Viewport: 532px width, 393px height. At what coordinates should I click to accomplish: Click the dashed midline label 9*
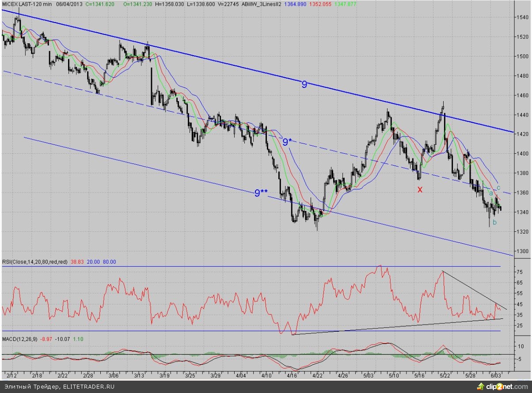click(x=287, y=142)
